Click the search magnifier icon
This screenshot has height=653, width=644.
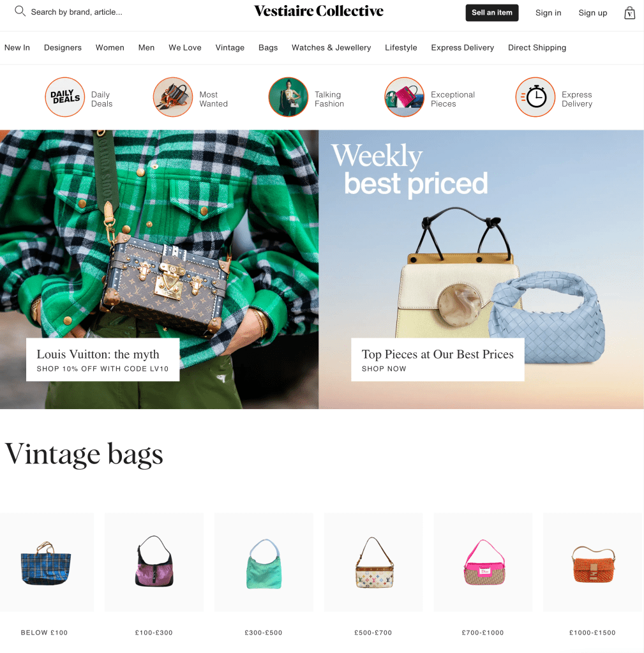click(x=20, y=11)
